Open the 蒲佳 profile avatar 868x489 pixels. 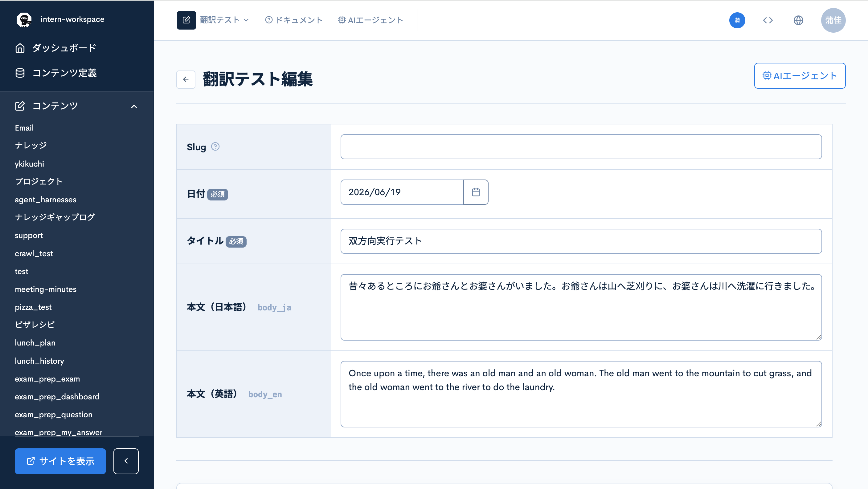point(833,20)
